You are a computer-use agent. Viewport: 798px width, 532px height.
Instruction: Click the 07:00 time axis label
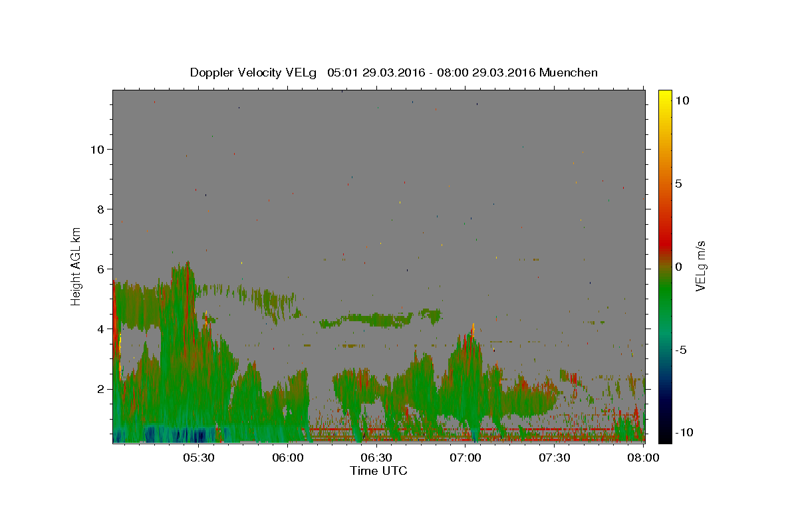(x=465, y=458)
